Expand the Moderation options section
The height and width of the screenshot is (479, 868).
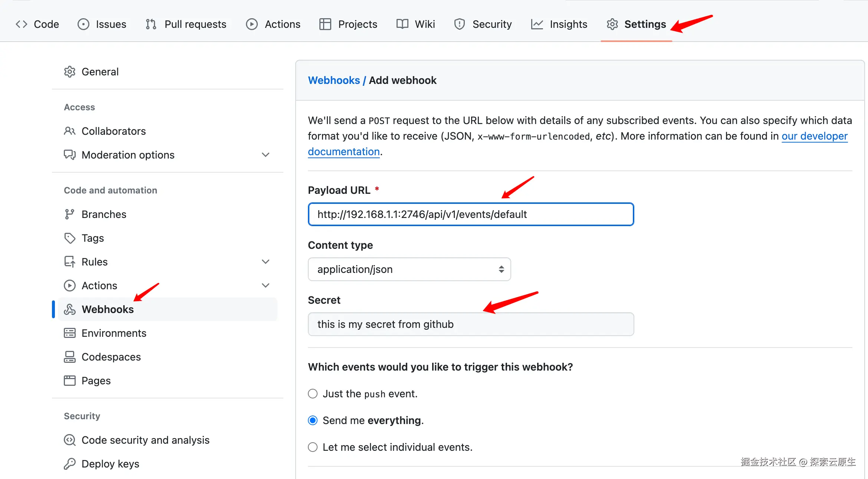pyautogui.click(x=265, y=154)
